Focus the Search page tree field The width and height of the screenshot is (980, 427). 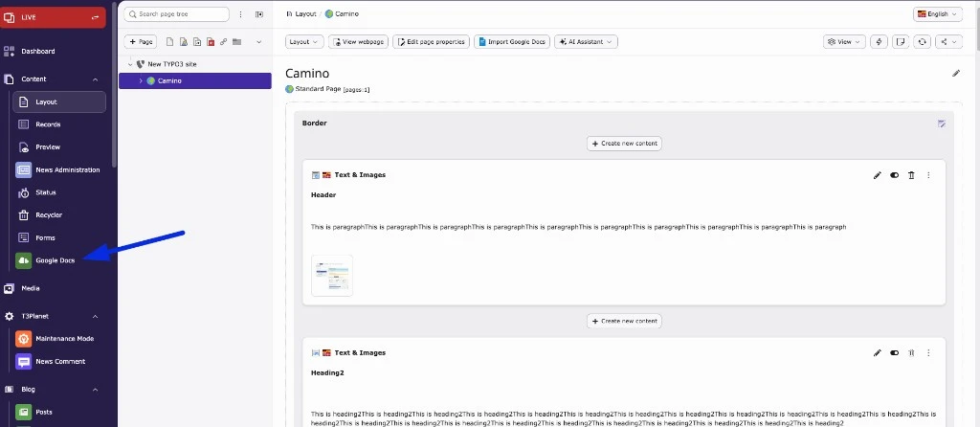point(177,13)
